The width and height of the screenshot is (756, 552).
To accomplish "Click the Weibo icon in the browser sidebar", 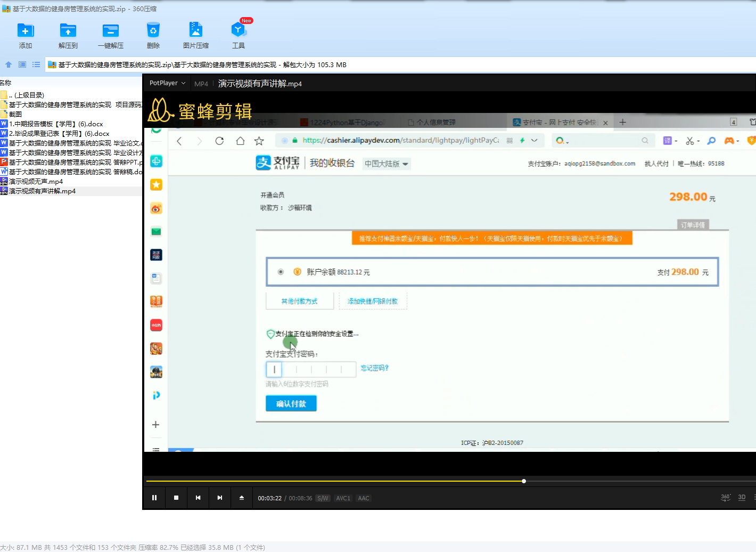I will [x=156, y=208].
